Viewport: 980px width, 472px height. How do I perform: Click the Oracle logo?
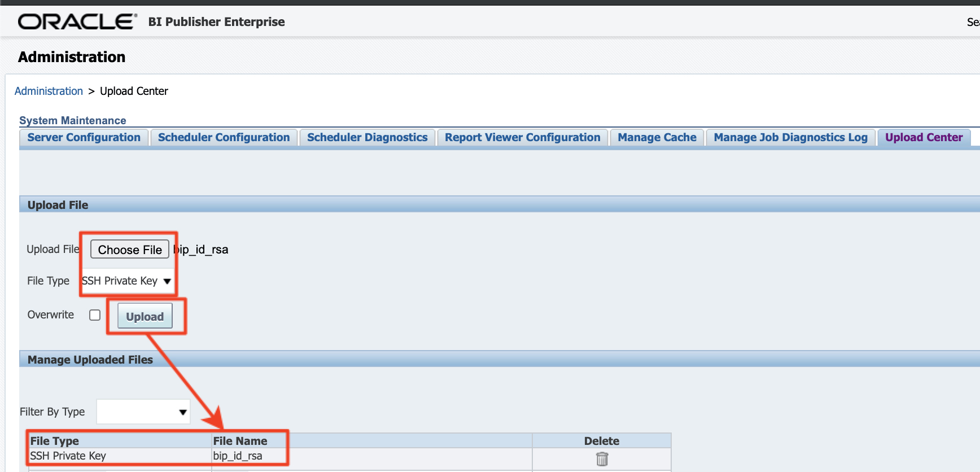click(78, 22)
